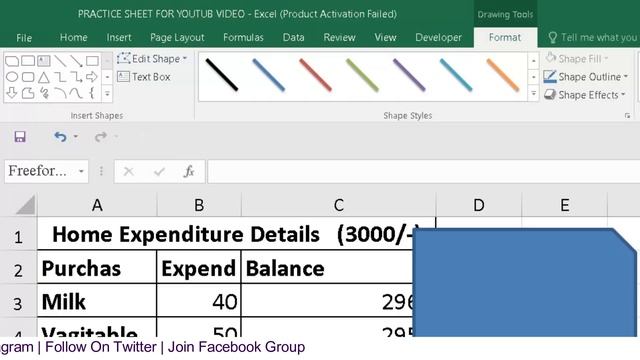Confirm entry with formula bar checkmark
This screenshot has height=360, width=640.
(159, 171)
